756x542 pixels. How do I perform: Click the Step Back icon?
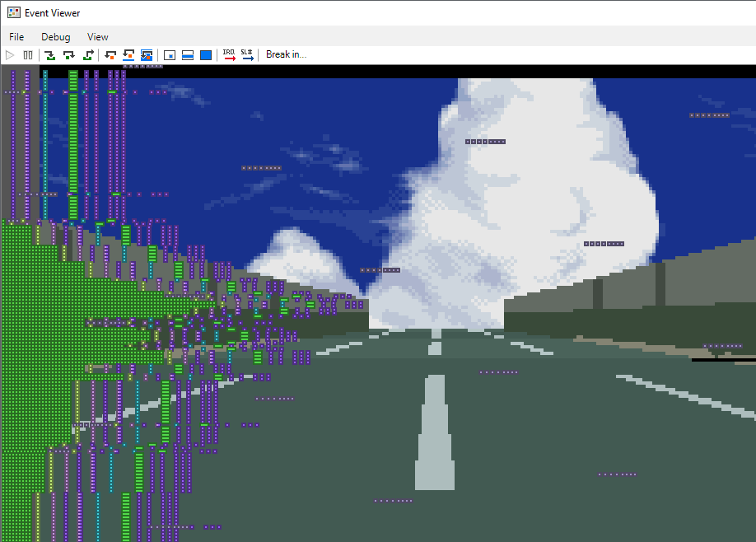(x=110, y=55)
